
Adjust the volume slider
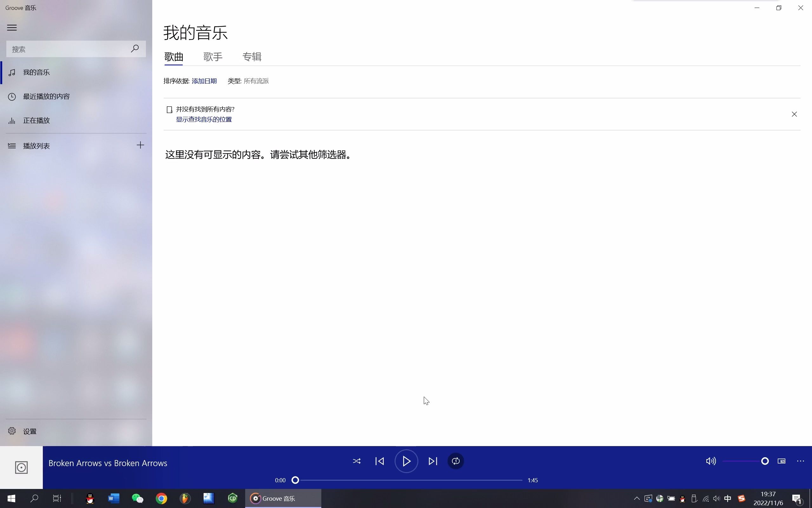pos(746,461)
